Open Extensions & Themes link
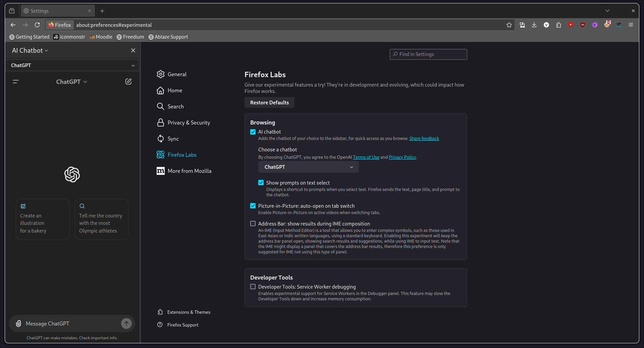Screen dimensions: 644x348 pos(184,312)
